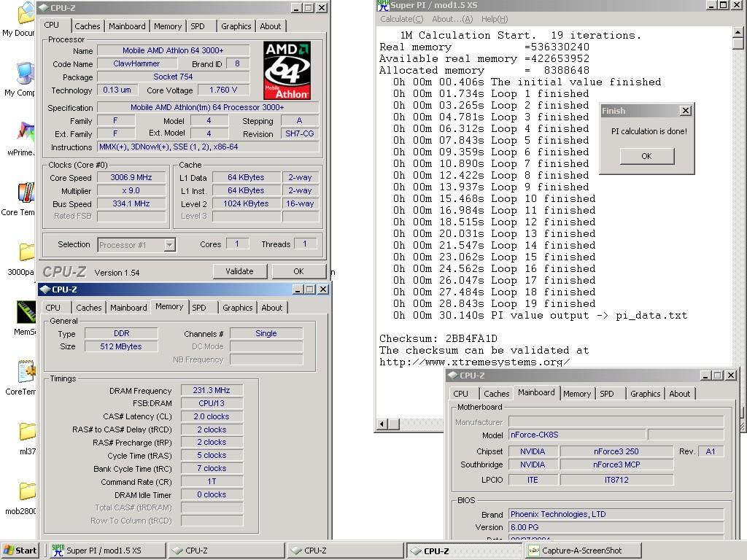Screen dimensions: 747x560
Task: Click Super PI horizontal scrollbar left arrow
Action: click(382, 424)
